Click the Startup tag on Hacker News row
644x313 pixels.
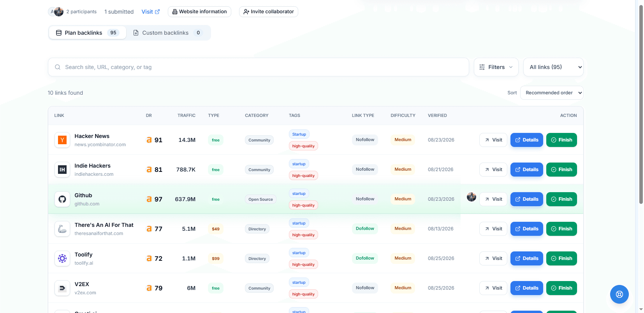click(299, 134)
